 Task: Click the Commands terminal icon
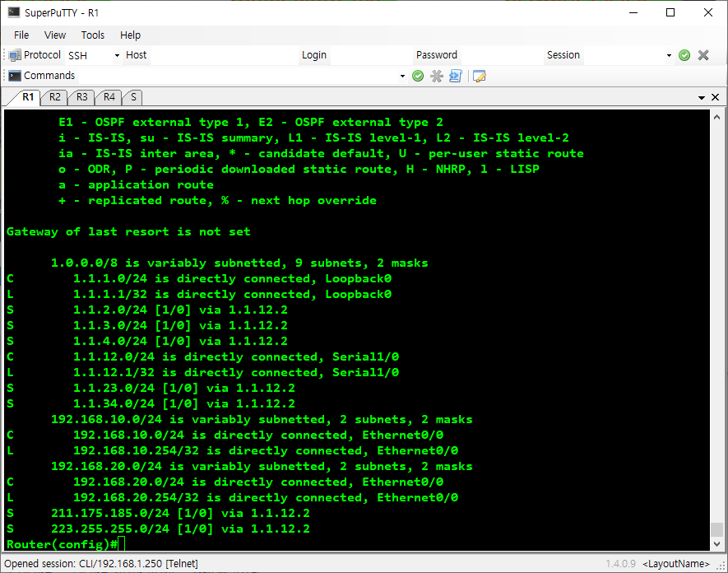15,76
